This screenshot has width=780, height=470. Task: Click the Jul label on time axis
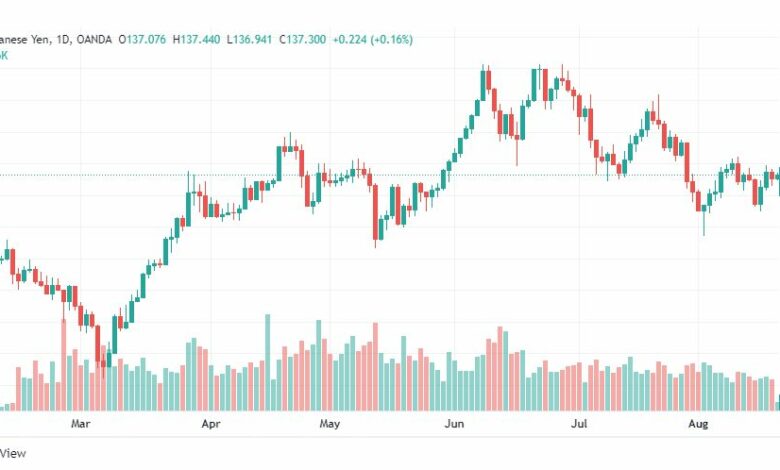click(x=579, y=424)
